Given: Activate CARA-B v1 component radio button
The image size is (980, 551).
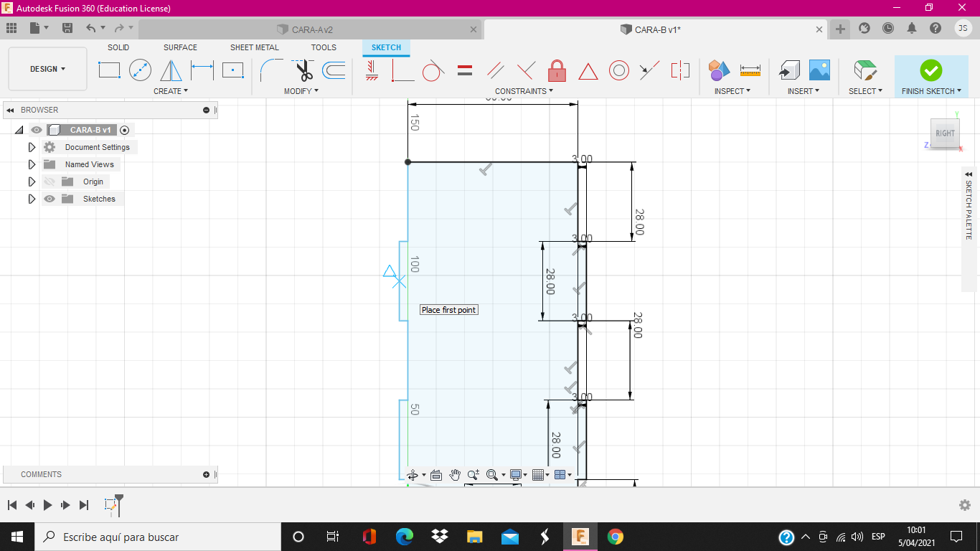Looking at the screenshot, I should point(125,130).
